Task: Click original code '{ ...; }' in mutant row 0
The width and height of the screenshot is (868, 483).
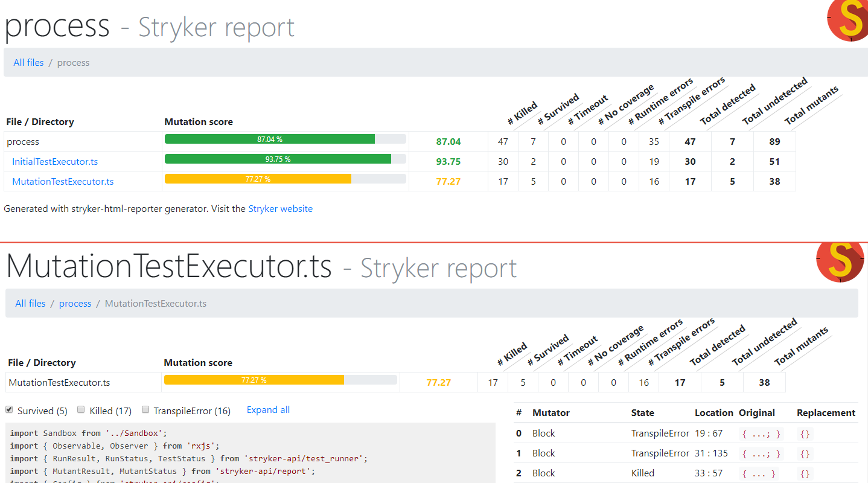Action: 762,433
